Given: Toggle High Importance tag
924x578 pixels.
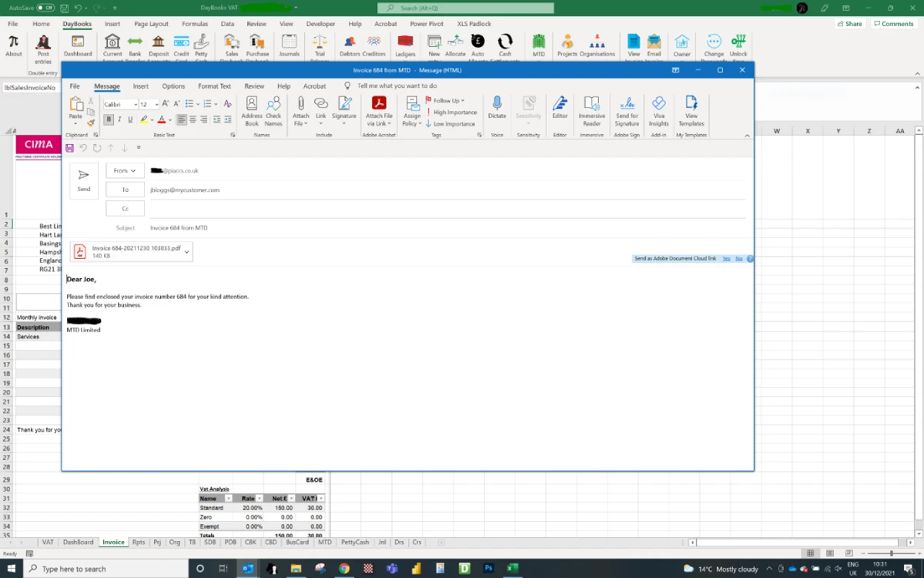Looking at the screenshot, I should point(451,113).
